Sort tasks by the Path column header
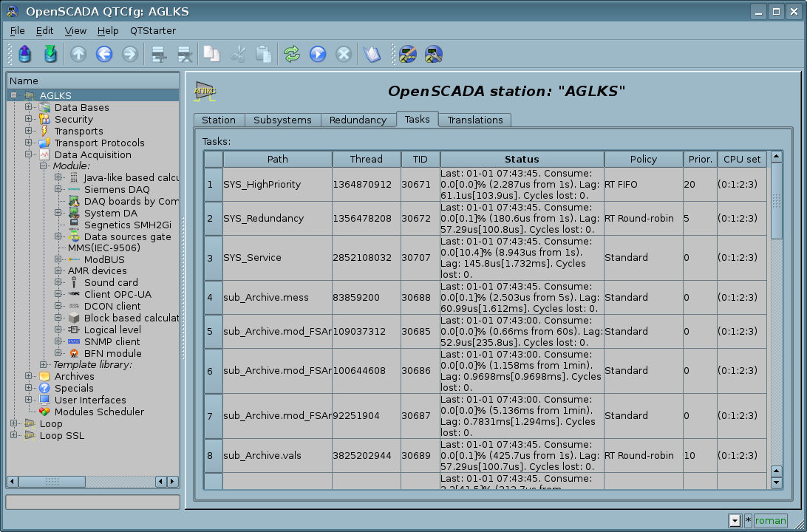The height and width of the screenshot is (532, 807). [277, 160]
